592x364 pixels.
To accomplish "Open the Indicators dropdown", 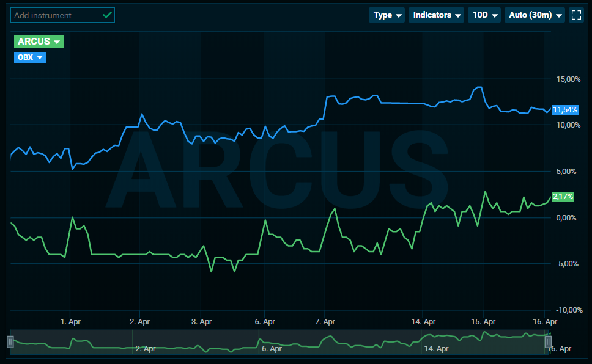I will coord(436,15).
